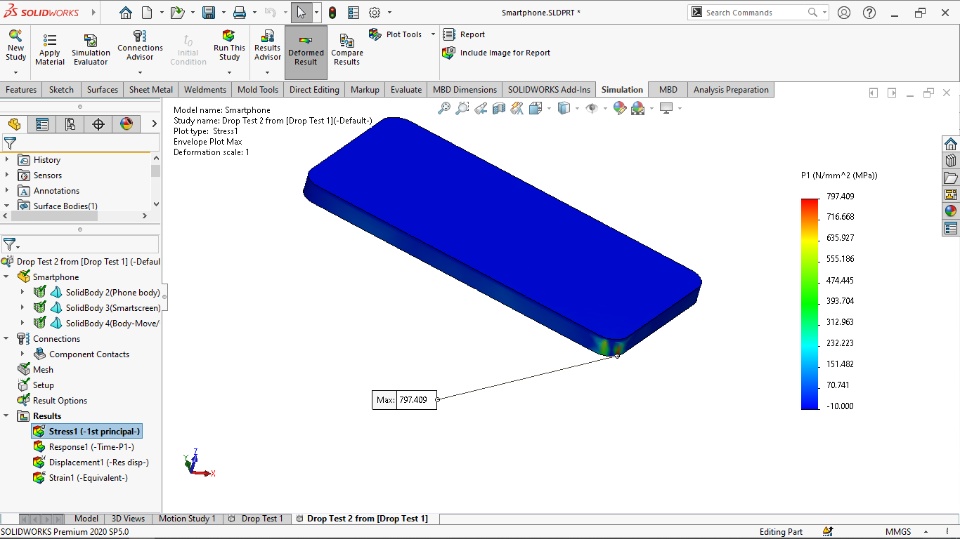Open the ConfigurationManager tab
The image size is (960, 539).
pos(70,124)
